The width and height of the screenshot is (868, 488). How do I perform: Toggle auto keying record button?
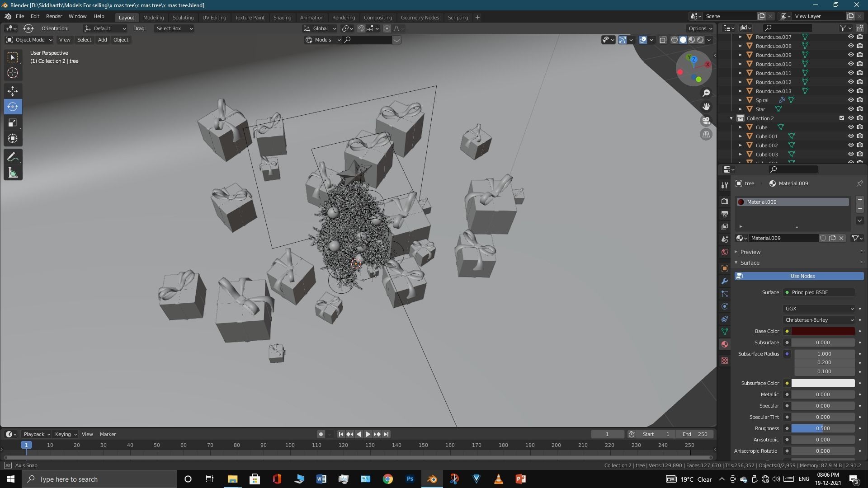[321, 434]
